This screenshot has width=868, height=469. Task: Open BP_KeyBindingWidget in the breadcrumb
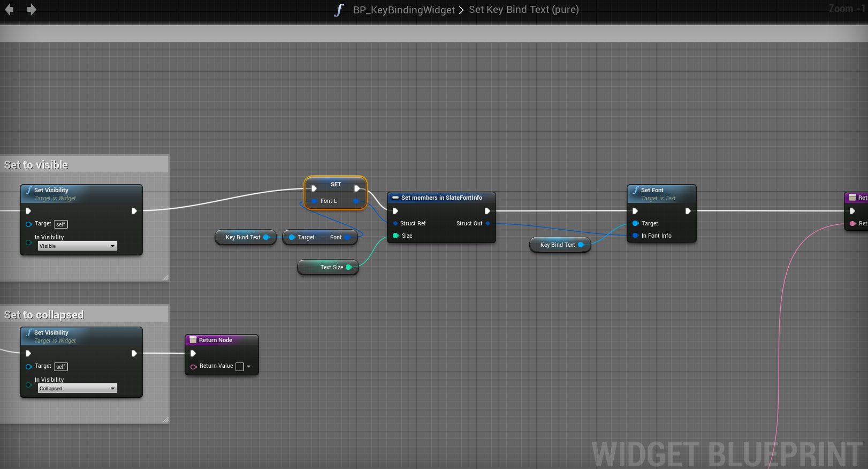pyautogui.click(x=403, y=10)
